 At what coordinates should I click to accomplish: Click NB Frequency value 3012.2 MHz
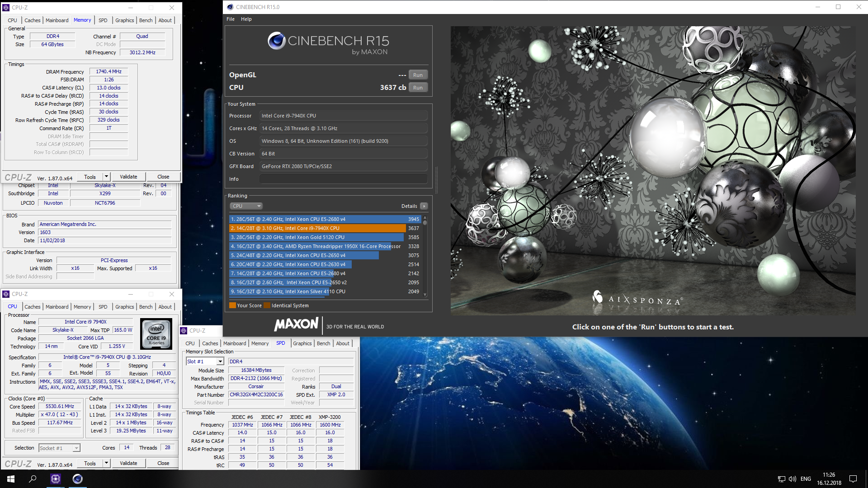(x=142, y=53)
